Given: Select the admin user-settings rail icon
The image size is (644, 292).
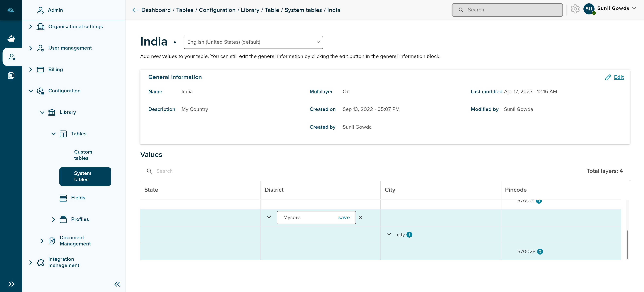Looking at the screenshot, I should pyautogui.click(x=12, y=57).
